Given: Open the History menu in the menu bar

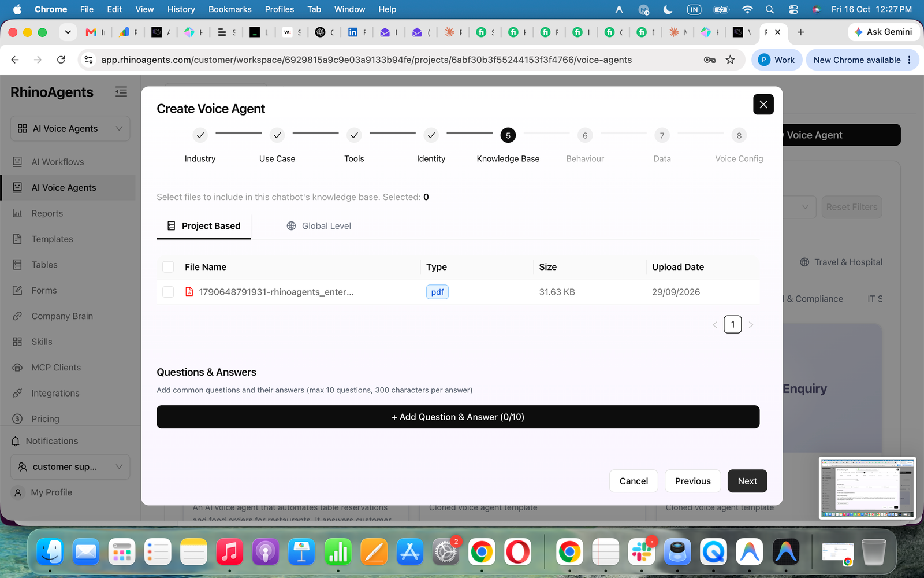Looking at the screenshot, I should point(181,9).
